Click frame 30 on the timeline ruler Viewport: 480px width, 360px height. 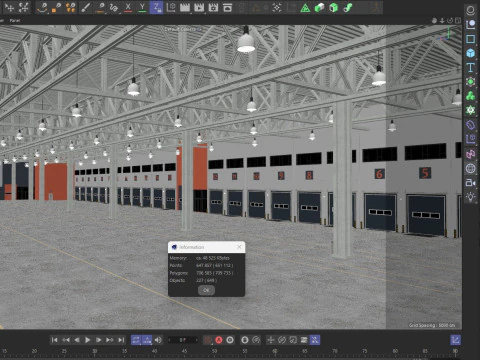pos(94,351)
